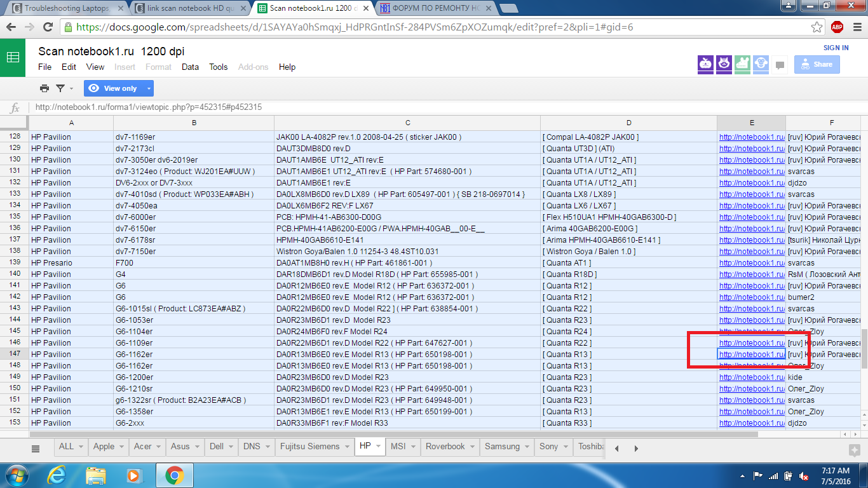Click the purple anonymous cat viewer avatar

(724, 64)
